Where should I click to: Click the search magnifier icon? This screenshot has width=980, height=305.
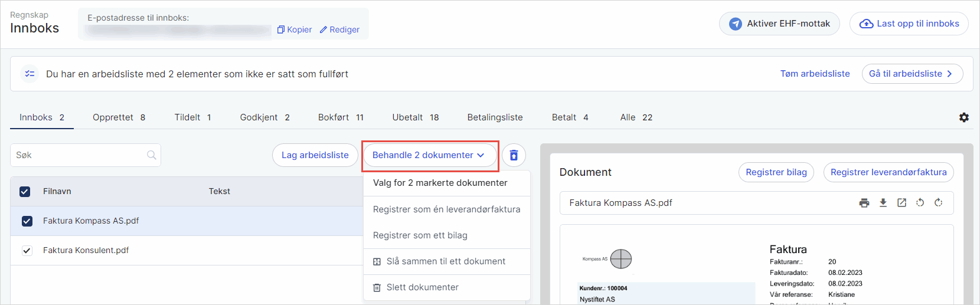[152, 155]
